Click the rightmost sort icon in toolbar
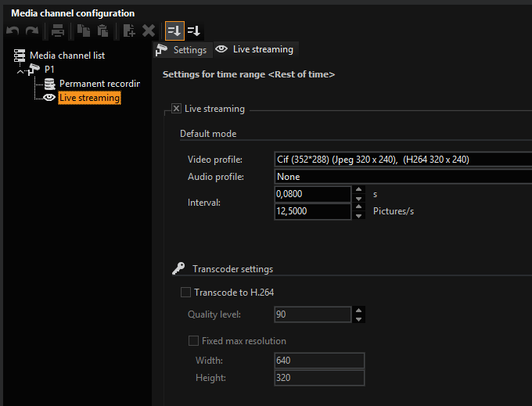The image size is (532, 406). pos(194,31)
